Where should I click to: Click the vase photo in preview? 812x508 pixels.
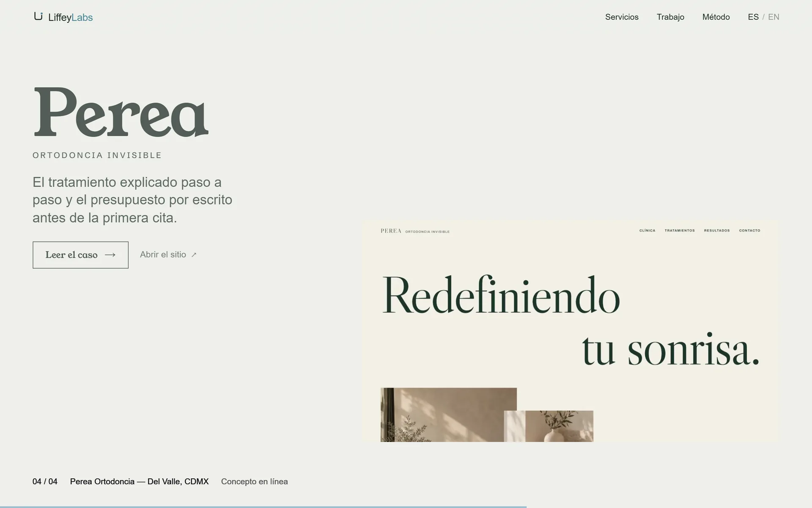tap(549, 426)
